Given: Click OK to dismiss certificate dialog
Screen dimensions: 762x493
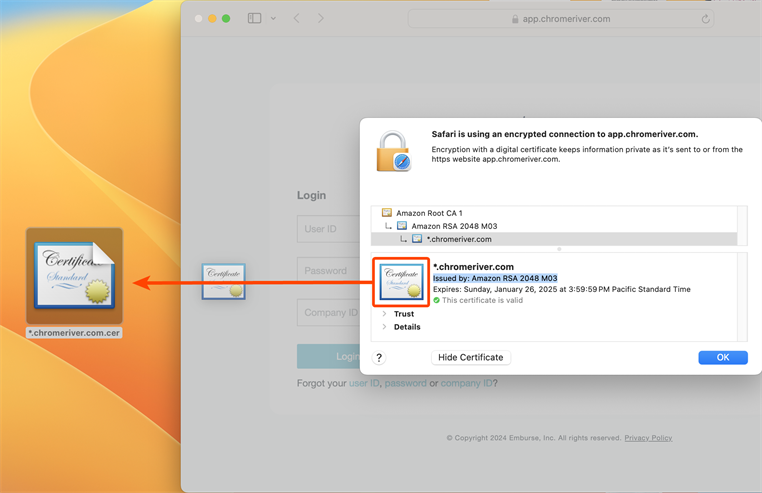Looking at the screenshot, I should [723, 357].
